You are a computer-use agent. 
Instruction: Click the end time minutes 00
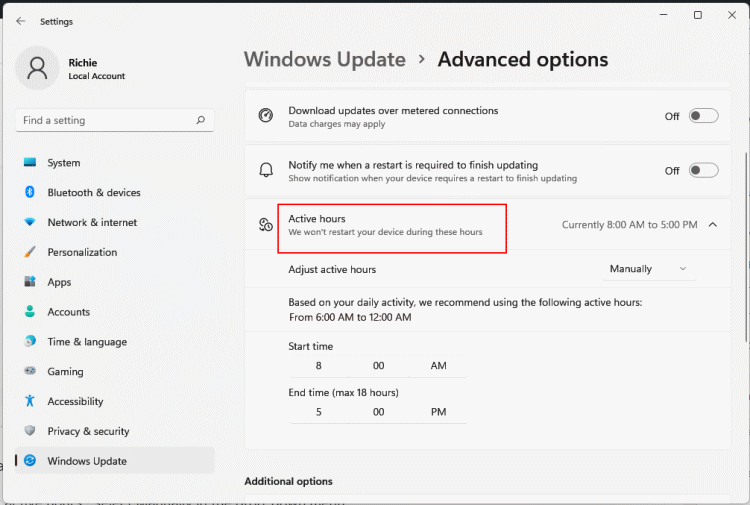[x=378, y=412]
